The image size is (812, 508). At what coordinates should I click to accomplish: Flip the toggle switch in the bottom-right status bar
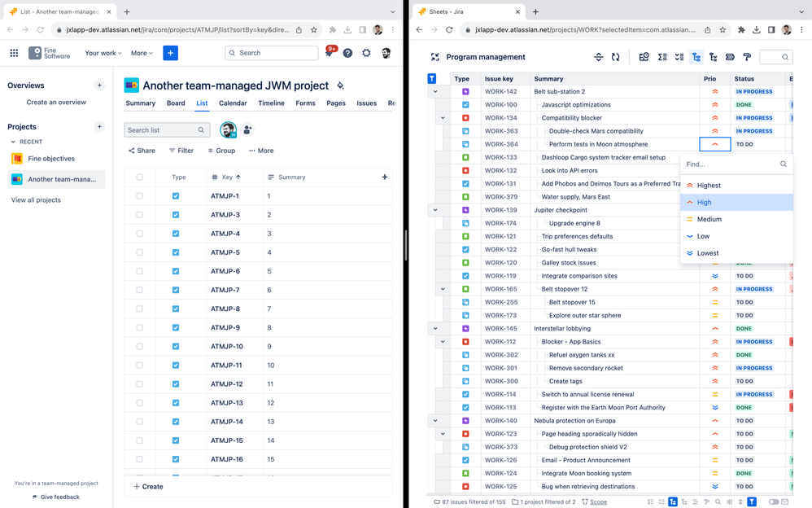(775, 502)
